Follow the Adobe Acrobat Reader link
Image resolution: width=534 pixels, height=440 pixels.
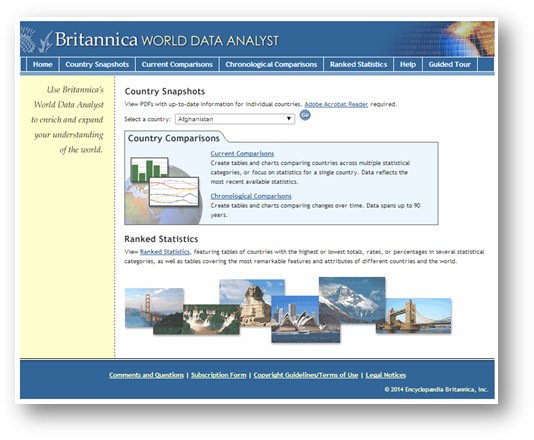point(336,104)
